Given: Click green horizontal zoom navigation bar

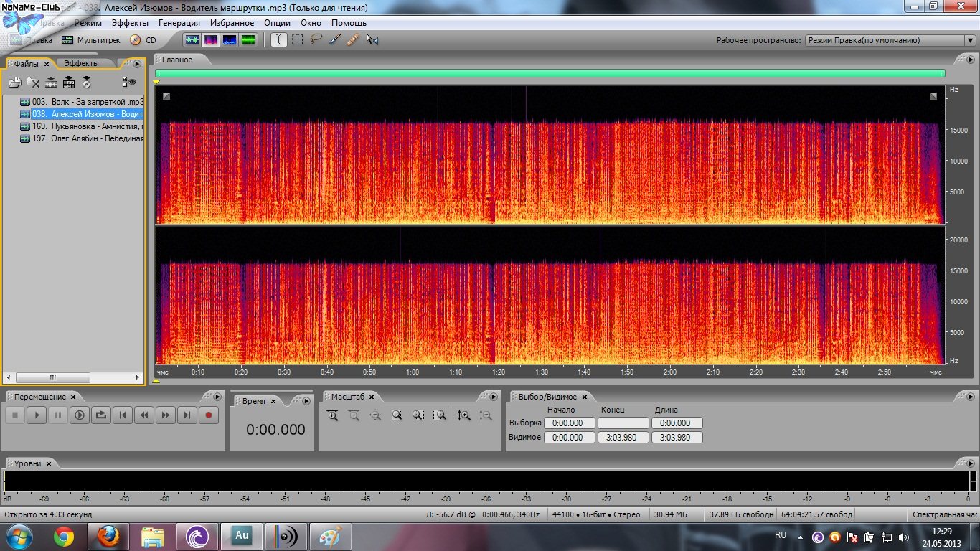Looking at the screenshot, I should tap(550, 73).
